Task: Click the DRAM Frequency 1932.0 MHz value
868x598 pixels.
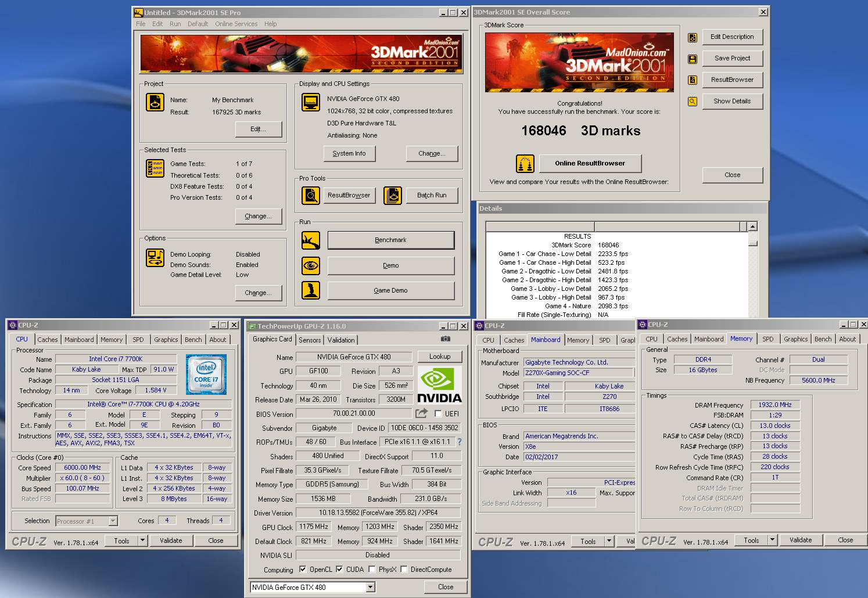Action: (775, 405)
